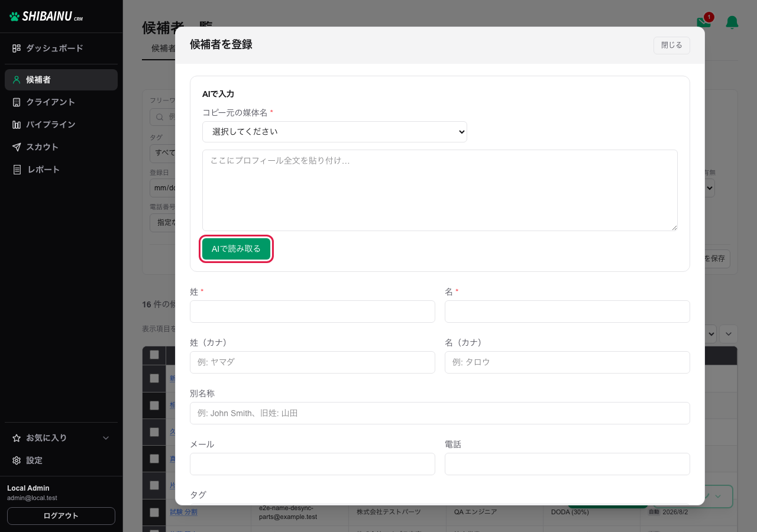Toggle the select-all checkbox in table header
The image size is (757, 532).
154,355
